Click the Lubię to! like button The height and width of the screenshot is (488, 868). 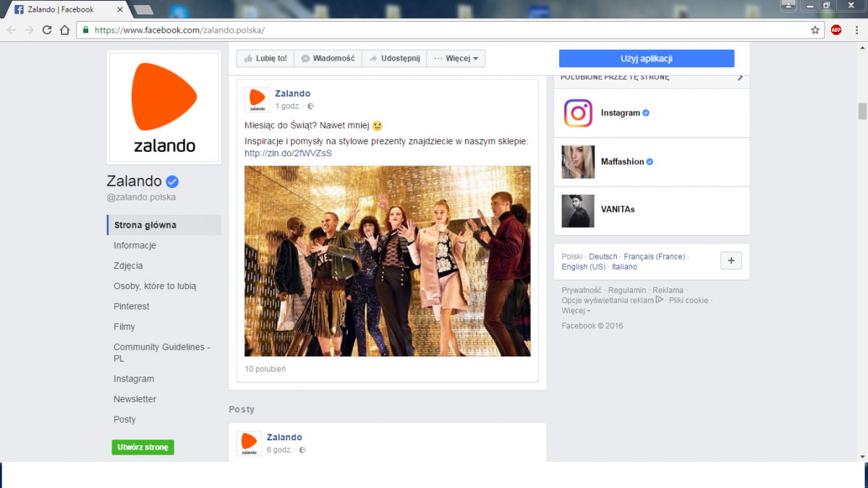[x=265, y=59]
